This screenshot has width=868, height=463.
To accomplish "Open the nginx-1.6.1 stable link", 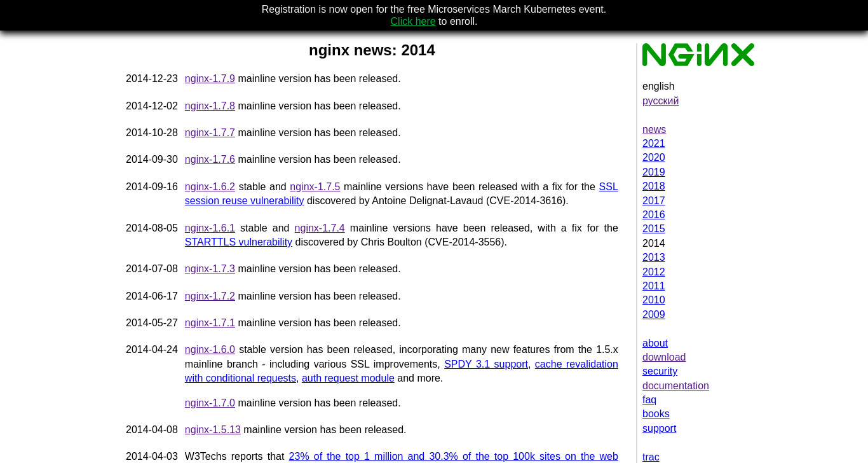I will [x=210, y=228].
